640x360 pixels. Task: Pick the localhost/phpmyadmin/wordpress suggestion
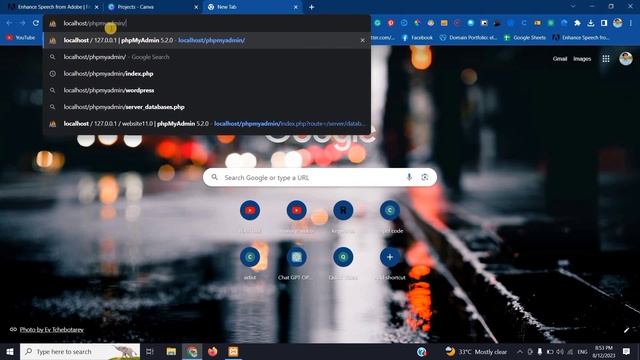tap(207, 90)
